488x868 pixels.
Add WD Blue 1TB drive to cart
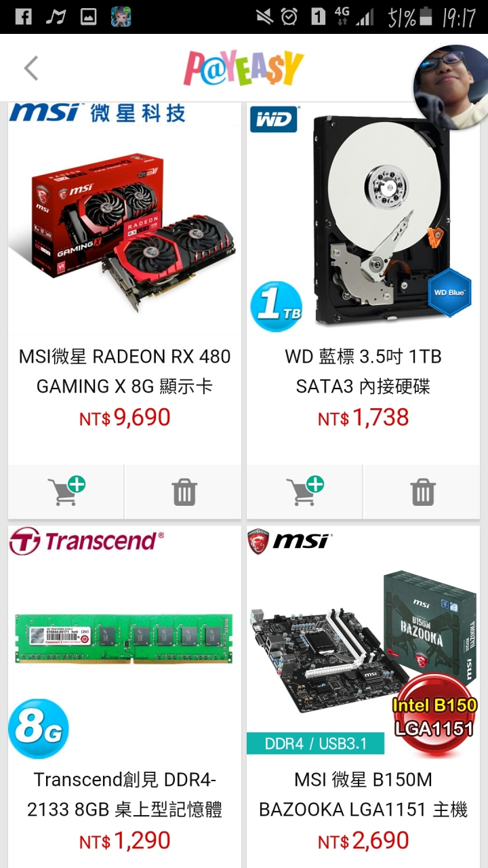pyautogui.click(x=305, y=492)
